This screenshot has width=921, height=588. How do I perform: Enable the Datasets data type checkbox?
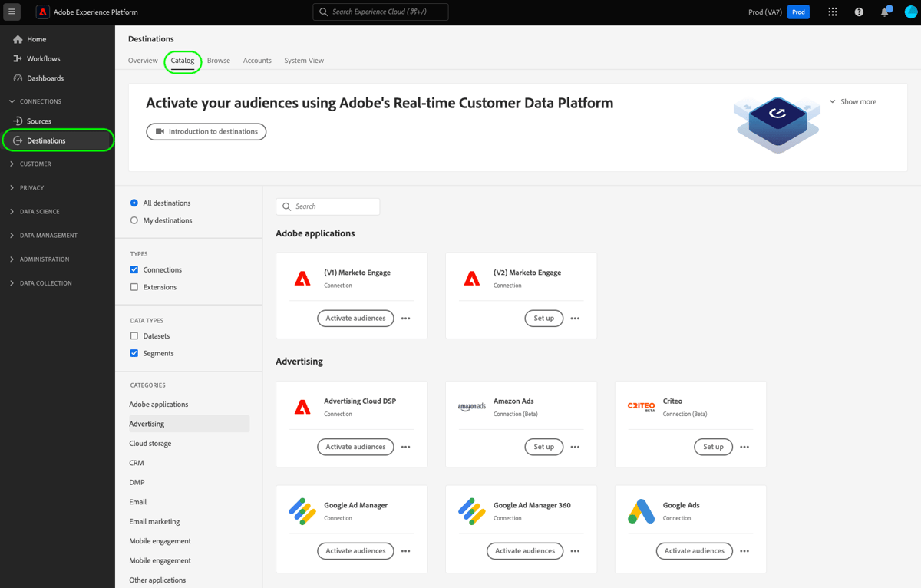(x=134, y=335)
